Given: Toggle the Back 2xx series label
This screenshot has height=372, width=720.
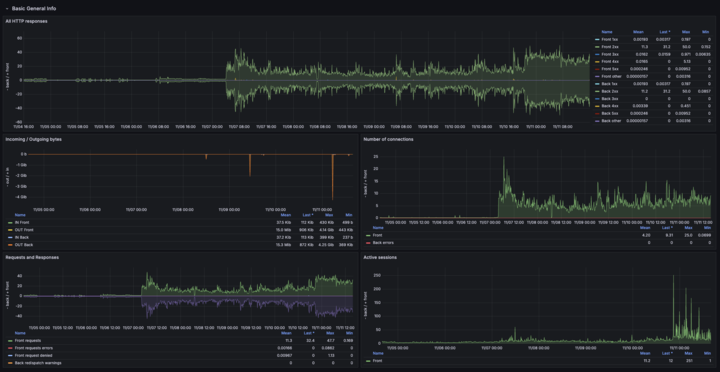Looking at the screenshot, I should (x=610, y=91).
